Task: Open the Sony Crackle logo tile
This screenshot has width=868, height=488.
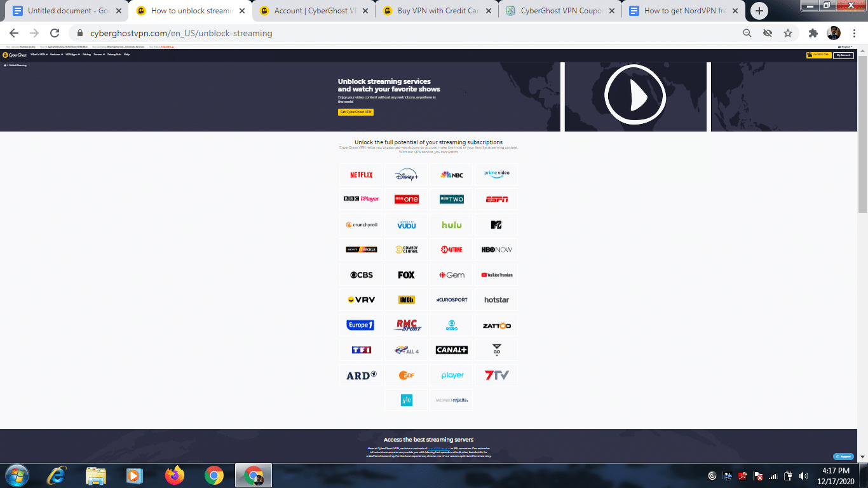Action: click(x=361, y=250)
